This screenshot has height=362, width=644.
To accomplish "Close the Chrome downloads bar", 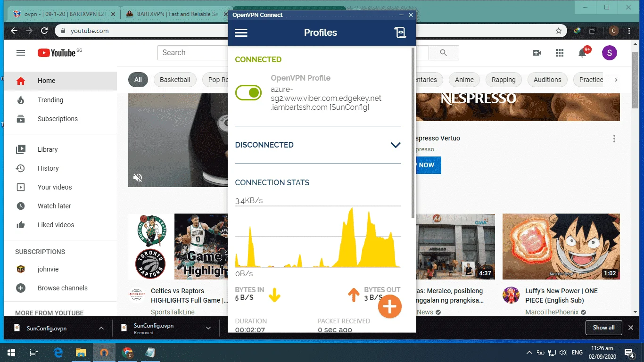I will 631,328.
